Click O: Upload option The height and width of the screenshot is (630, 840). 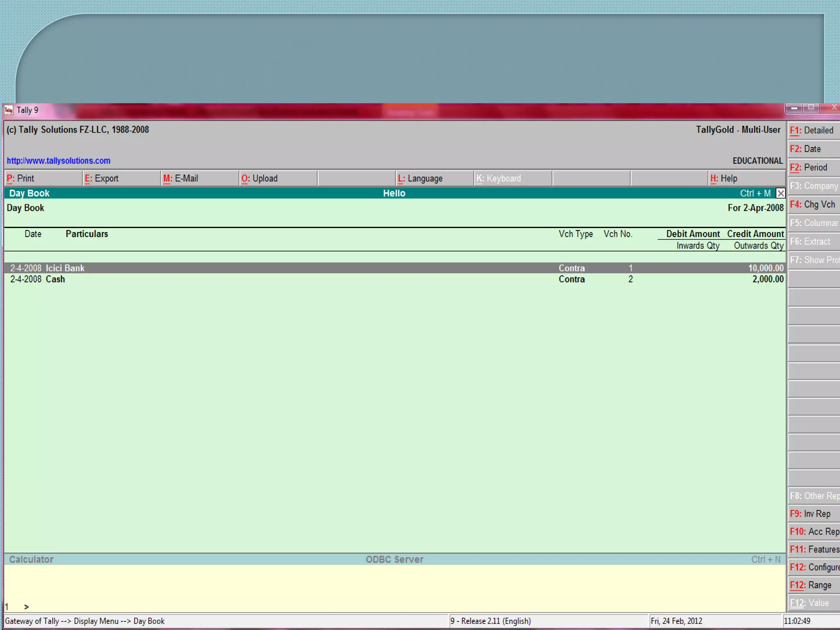click(278, 178)
